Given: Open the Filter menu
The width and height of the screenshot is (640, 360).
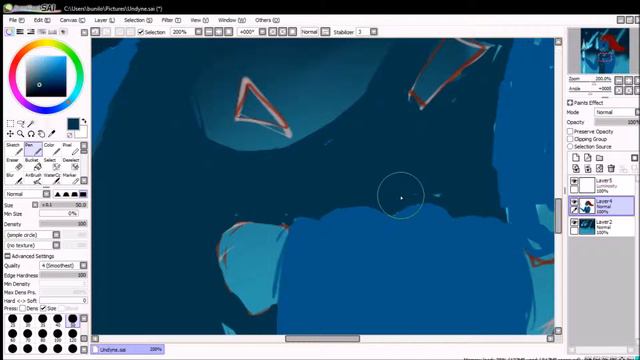Looking at the screenshot, I should [171, 20].
